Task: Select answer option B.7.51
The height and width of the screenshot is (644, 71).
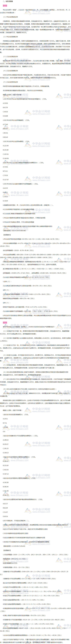Action: [5, 423]
